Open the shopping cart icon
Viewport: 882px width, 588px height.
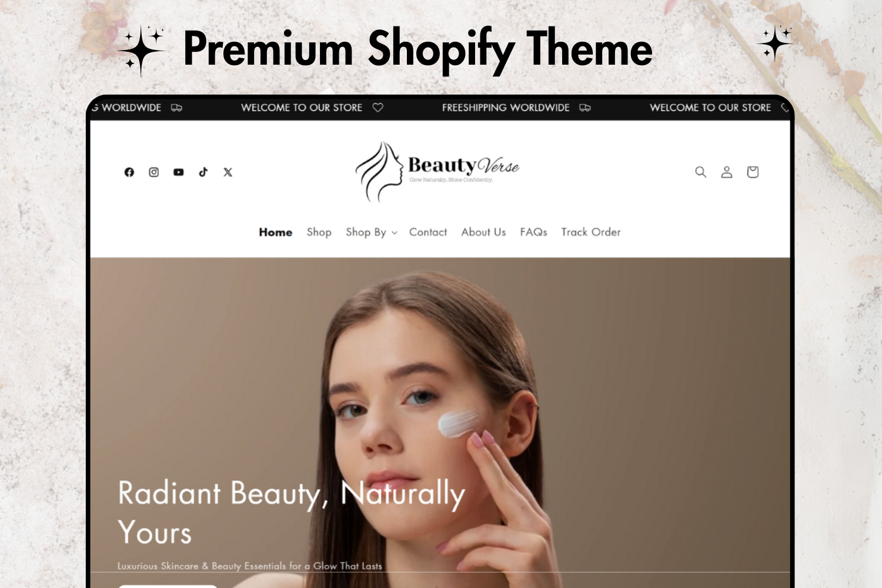pyautogui.click(x=753, y=172)
